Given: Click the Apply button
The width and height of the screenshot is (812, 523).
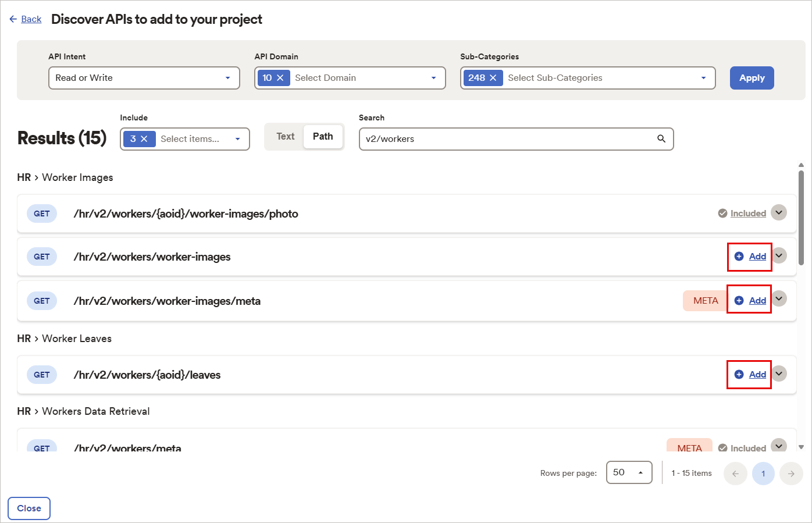Looking at the screenshot, I should 752,78.
